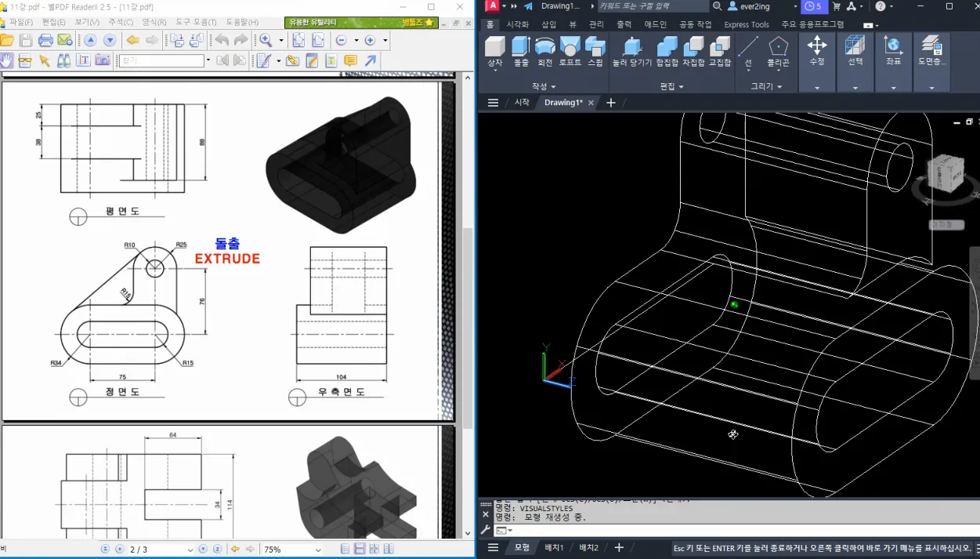This screenshot has height=559, width=980.
Task: Add a new drawing tab with plus
Action: tap(611, 103)
